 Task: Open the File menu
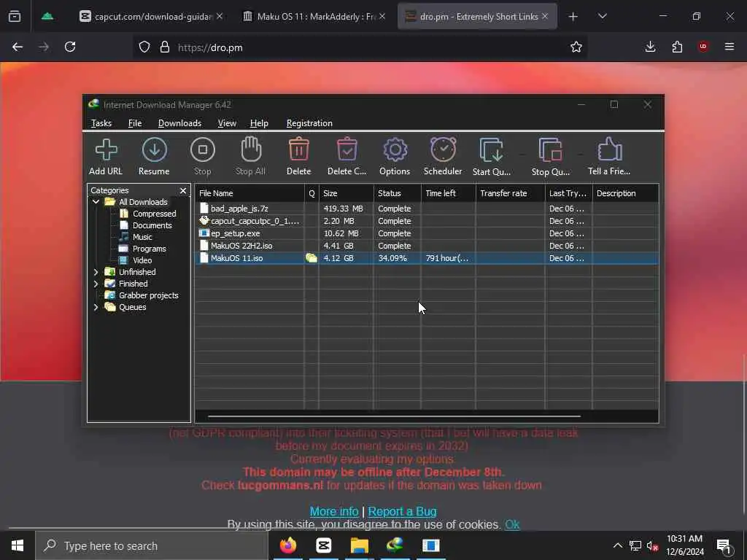[135, 123]
